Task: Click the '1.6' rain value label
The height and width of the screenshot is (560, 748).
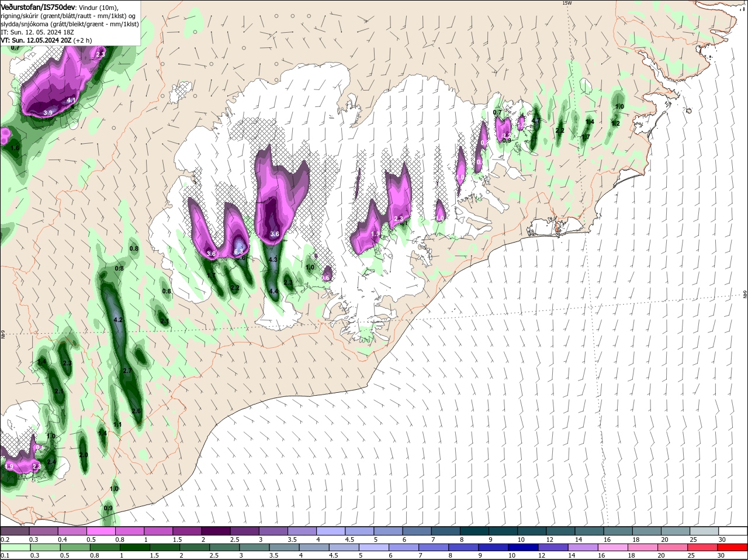Action: click(x=15, y=148)
